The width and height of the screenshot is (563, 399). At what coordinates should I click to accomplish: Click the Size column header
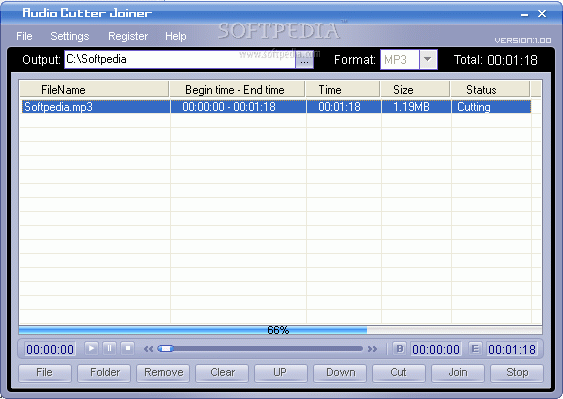[x=415, y=89]
